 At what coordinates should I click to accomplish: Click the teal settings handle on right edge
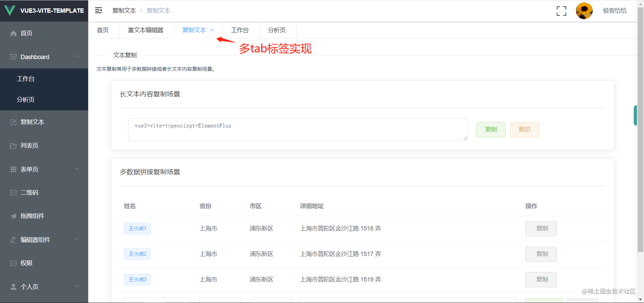(635, 115)
